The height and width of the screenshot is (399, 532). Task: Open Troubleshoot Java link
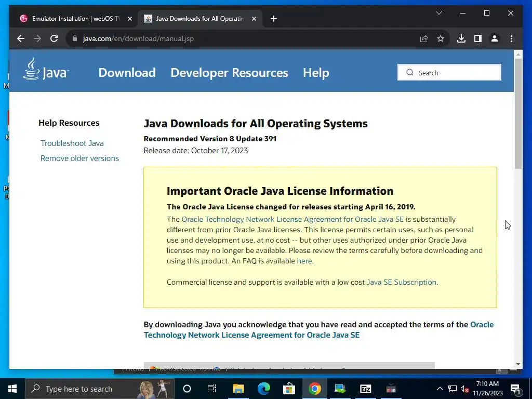72,143
